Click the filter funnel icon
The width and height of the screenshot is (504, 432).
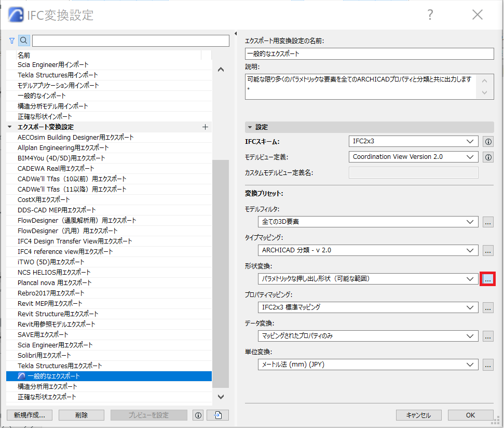pos(12,41)
